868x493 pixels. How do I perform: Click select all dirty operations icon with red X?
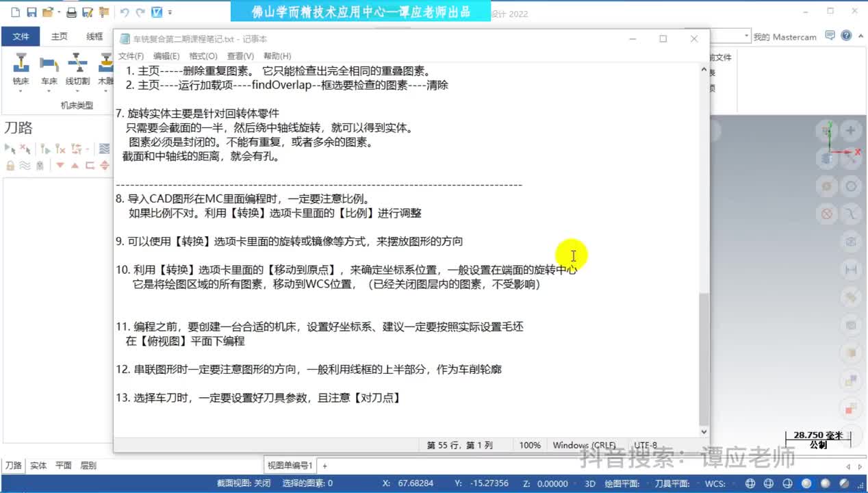(25, 149)
